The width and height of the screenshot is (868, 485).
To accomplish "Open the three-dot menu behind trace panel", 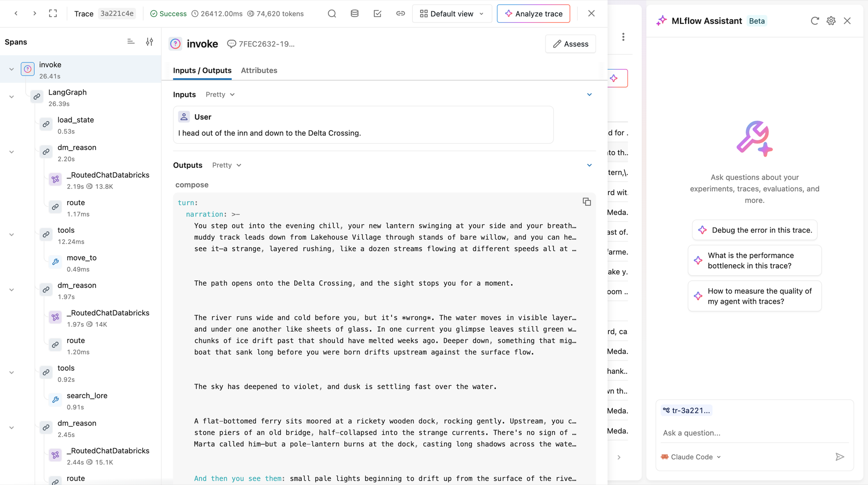I will click(623, 37).
